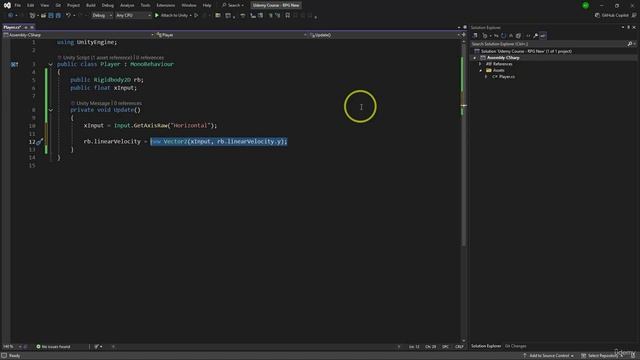Click the Visual Studio logo icon
The height and width of the screenshot is (360, 640).
pos(7,5)
